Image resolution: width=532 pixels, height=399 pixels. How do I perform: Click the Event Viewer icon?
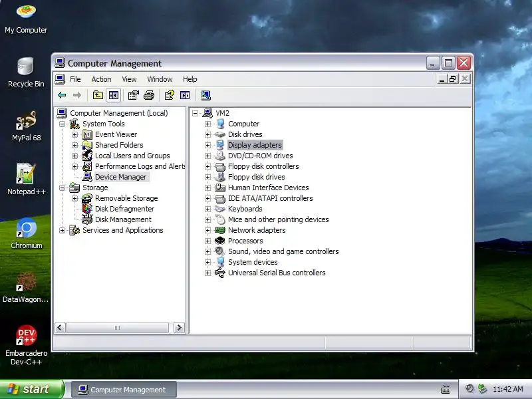pyautogui.click(x=87, y=135)
